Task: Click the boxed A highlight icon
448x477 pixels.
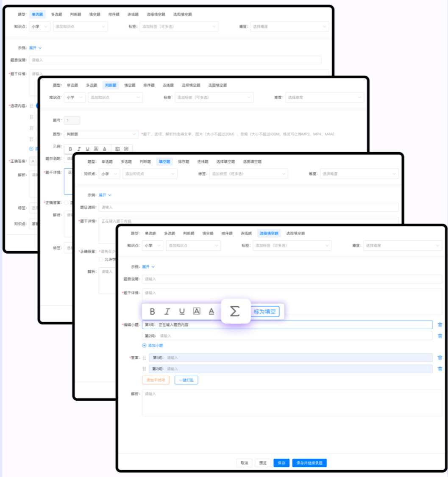Action: [197, 311]
